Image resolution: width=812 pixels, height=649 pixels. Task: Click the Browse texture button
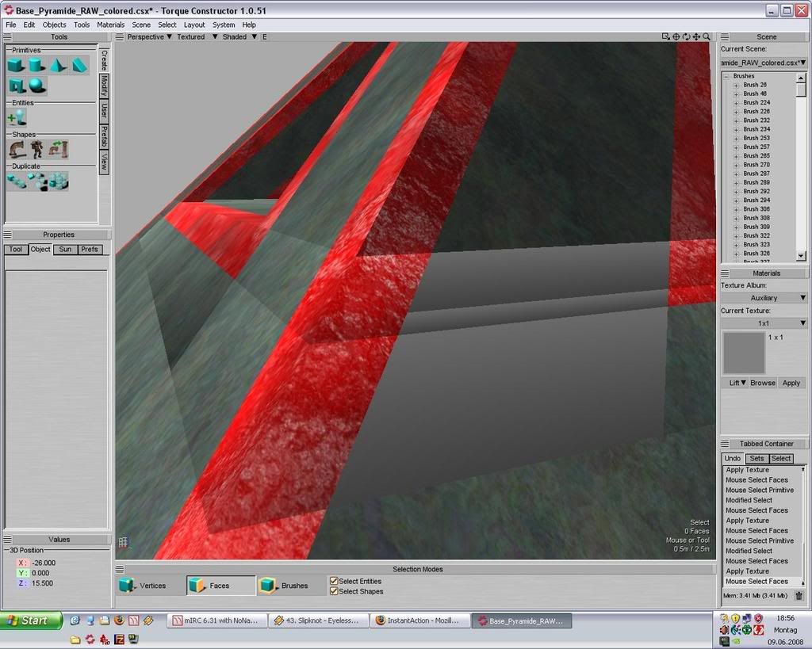coord(763,383)
